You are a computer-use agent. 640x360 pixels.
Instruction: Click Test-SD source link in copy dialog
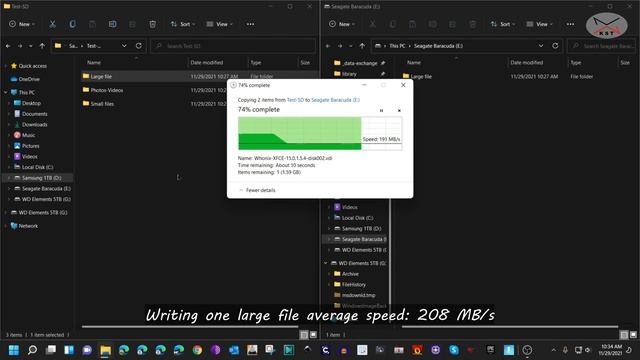(x=295, y=100)
